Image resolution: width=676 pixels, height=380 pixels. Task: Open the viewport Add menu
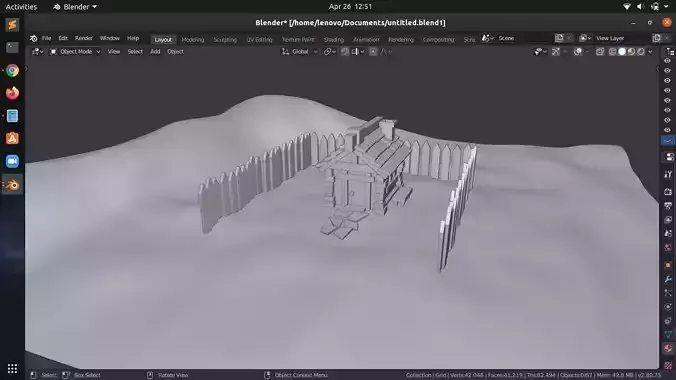(155, 52)
